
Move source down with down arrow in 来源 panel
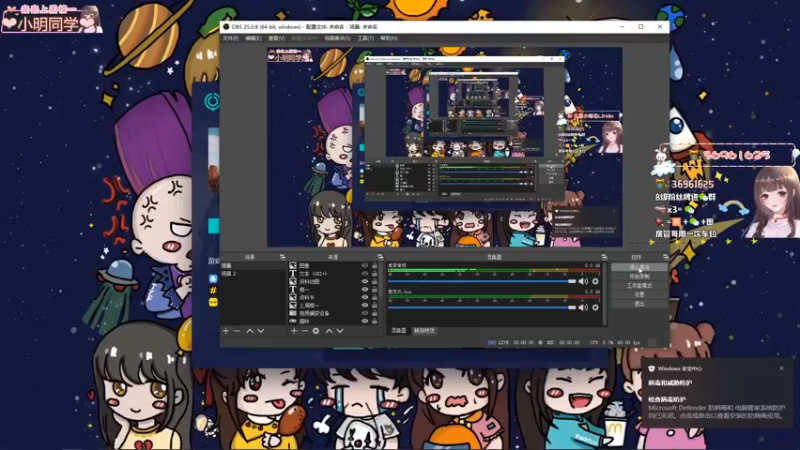tap(340, 331)
